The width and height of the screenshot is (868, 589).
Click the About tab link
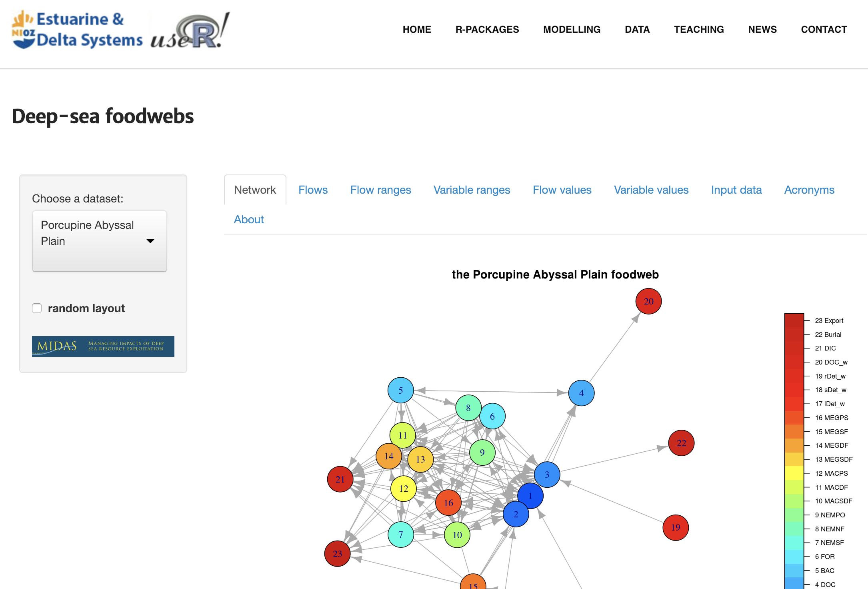pyautogui.click(x=248, y=219)
